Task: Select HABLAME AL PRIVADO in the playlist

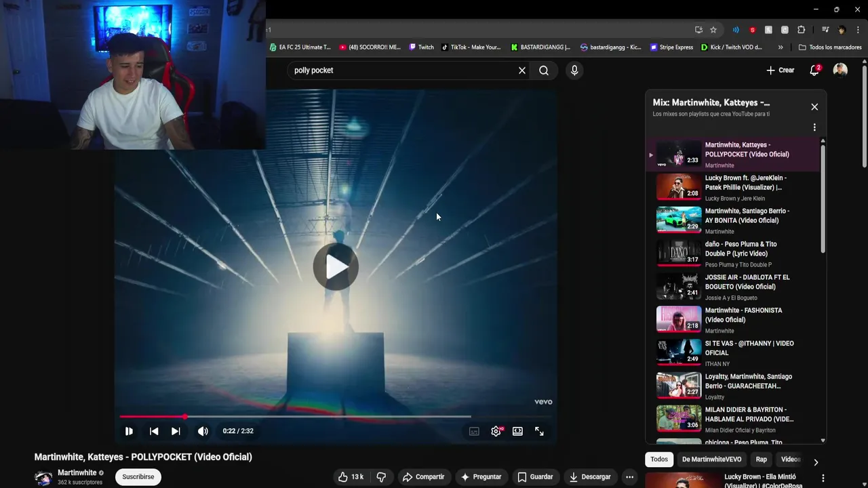Action: tap(732, 420)
